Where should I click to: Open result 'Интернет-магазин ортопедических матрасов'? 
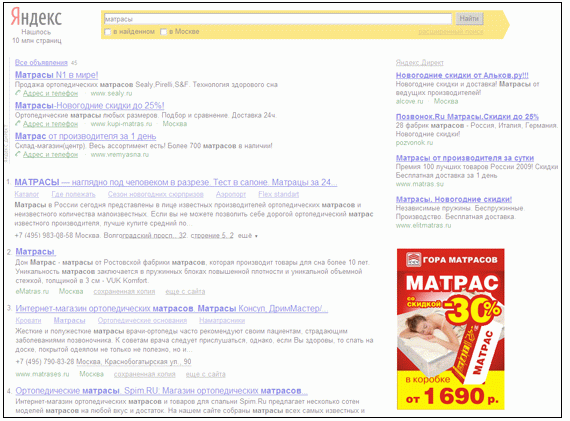172,309
